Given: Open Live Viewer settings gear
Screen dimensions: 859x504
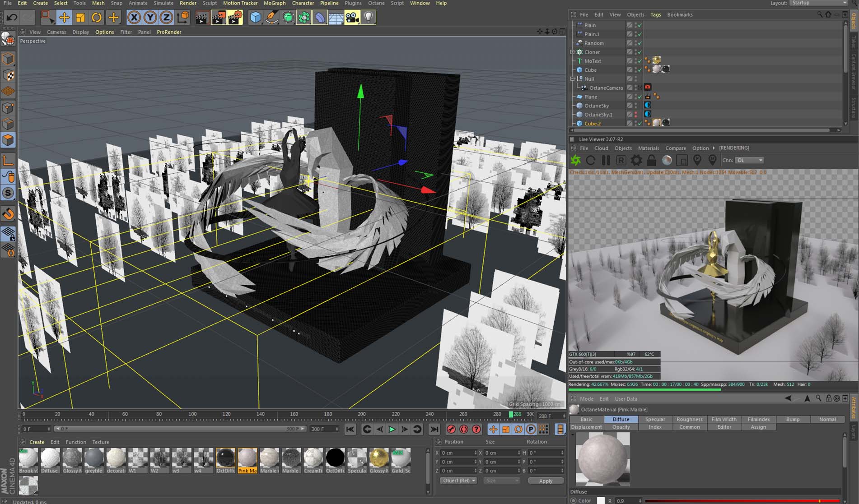Looking at the screenshot, I should pyautogui.click(x=636, y=160).
